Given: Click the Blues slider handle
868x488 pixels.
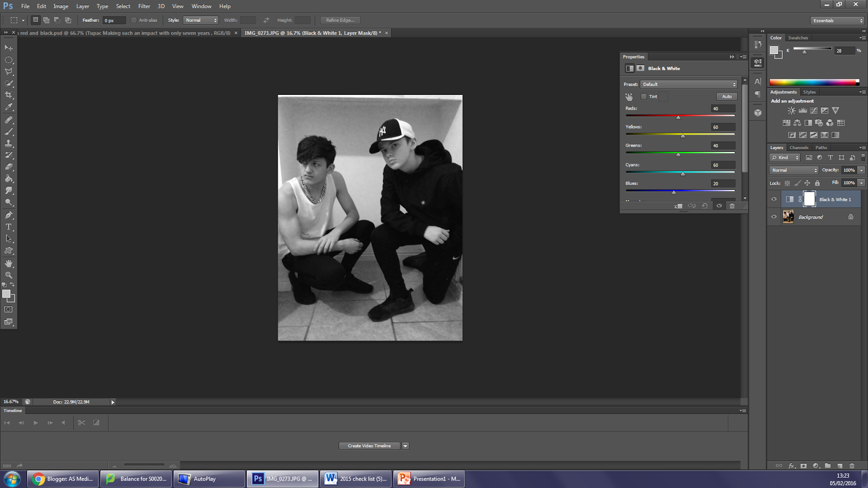Looking at the screenshot, I should pyautogui.click(x=674, y=192).
